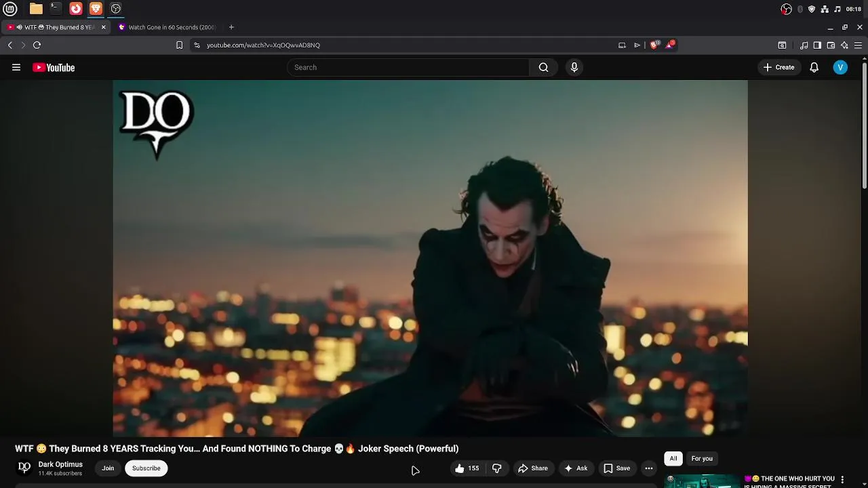Screen dimensions: 868x488
Task: Open the network connections tray icon
Action: [x=825, y=9]
